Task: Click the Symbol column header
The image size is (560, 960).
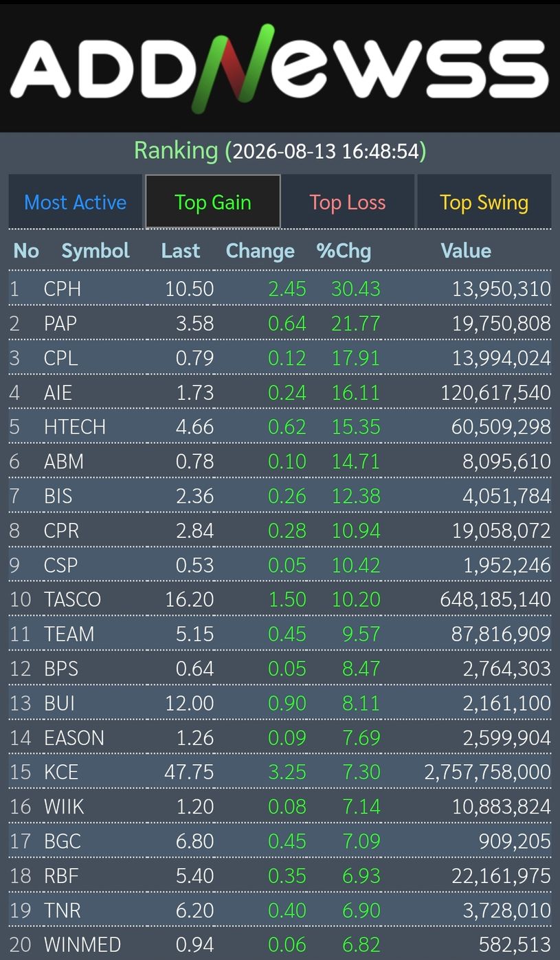Action: pos(96,251)
